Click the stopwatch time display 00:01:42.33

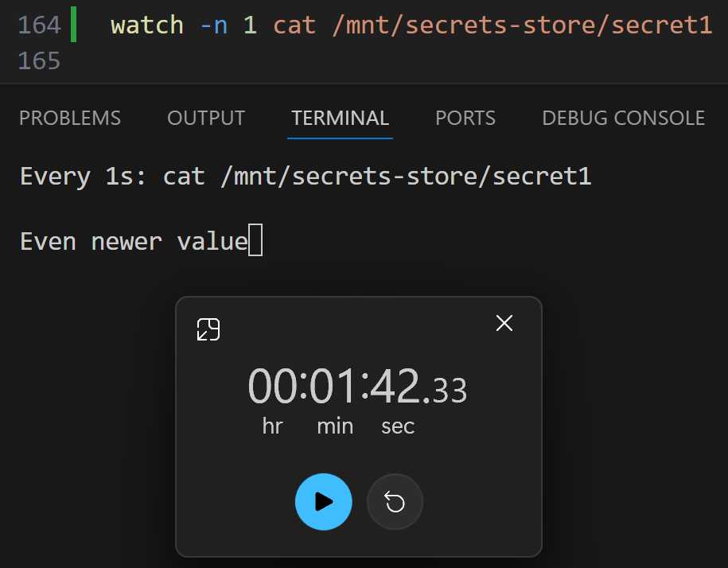(357, 386)
